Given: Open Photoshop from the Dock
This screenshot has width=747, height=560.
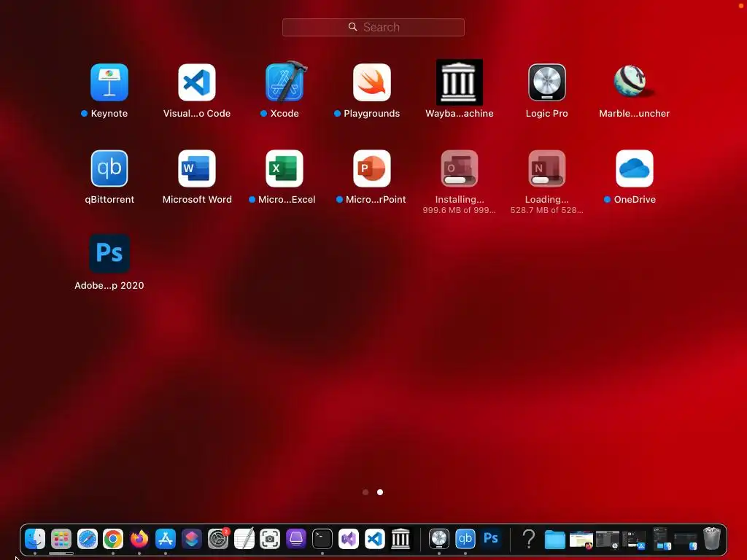Looking at the screenshot, I should click(x=491, y=539).
